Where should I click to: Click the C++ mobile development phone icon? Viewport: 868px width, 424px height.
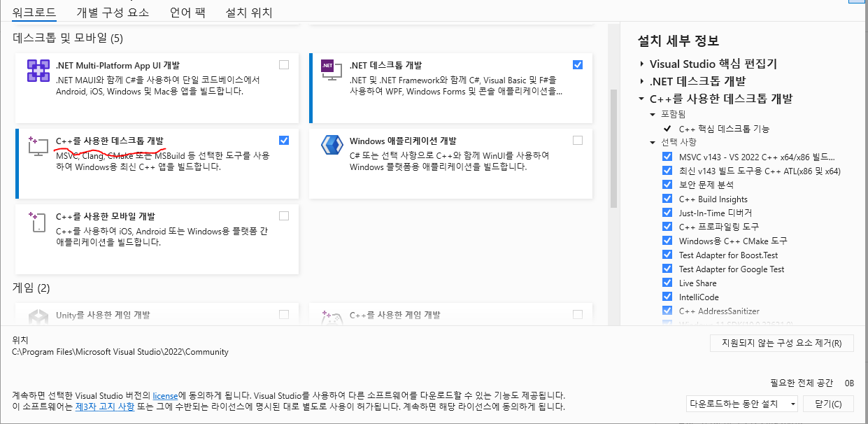pyautogui.click(x=38, y=222)
